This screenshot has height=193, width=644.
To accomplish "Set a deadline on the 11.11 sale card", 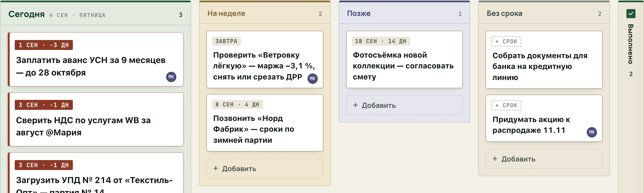I will tap(506, 105).
